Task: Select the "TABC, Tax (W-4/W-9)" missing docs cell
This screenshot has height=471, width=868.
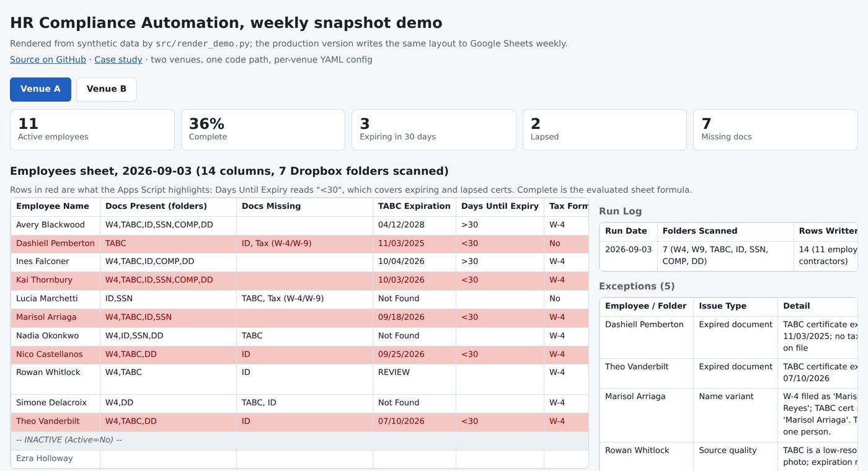Action: (304, 299)
